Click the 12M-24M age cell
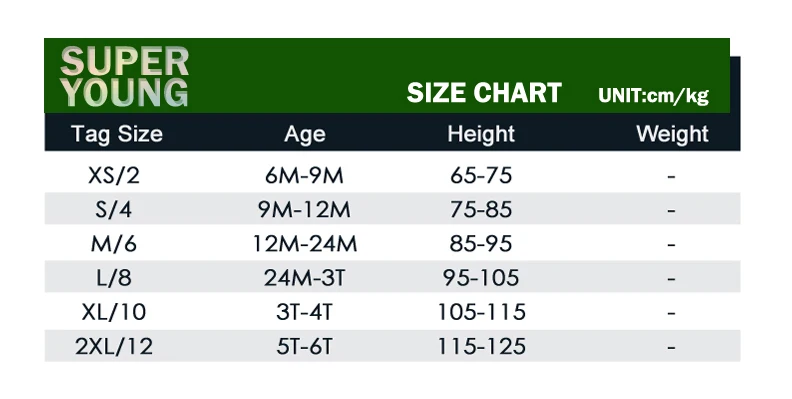The width and height of the screenshot is (792, 399). coord(305,244)
